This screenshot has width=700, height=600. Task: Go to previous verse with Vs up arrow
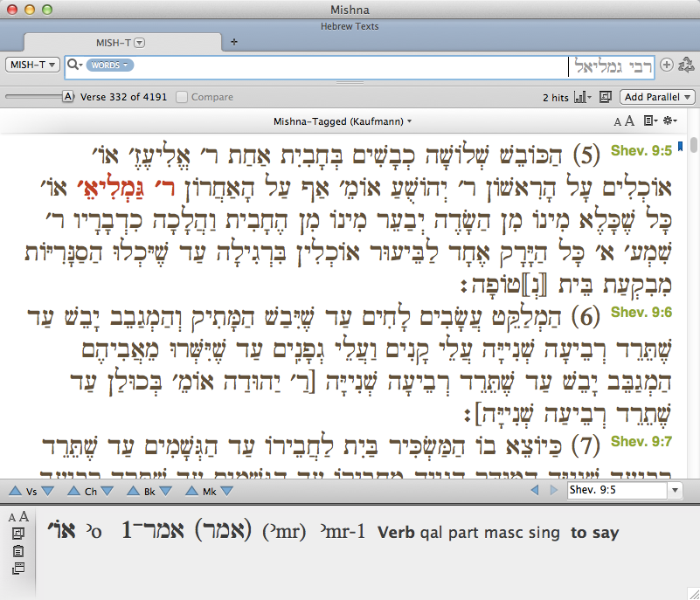click(x=15, y=491)
